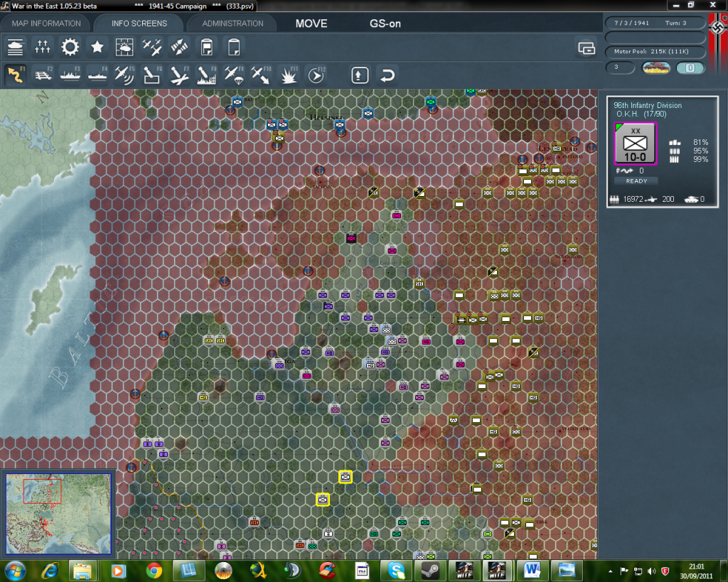Click the 10-0 infantry unit counter
The width and height of the screenshot is (728, 582).
coord(635,144)
